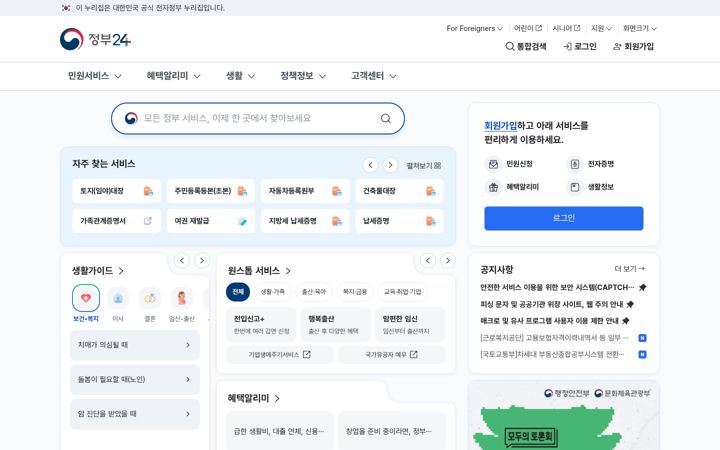Open the 혜택알리미 section heading
Viewport: 720px width, 450px height.
click(253, 398)
